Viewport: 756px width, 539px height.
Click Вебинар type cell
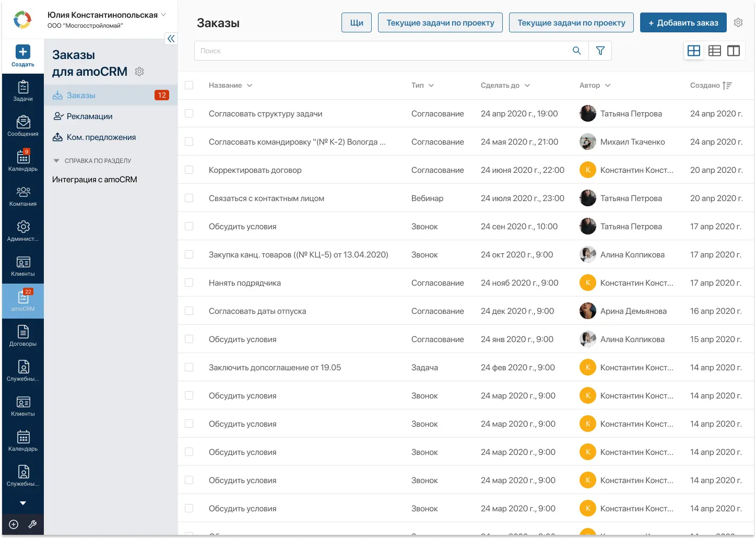click(427, 198)
